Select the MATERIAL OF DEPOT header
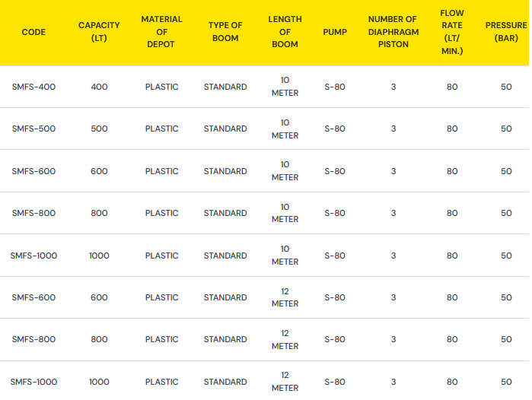This screenshot has width=532, height=400. (161, 32)
